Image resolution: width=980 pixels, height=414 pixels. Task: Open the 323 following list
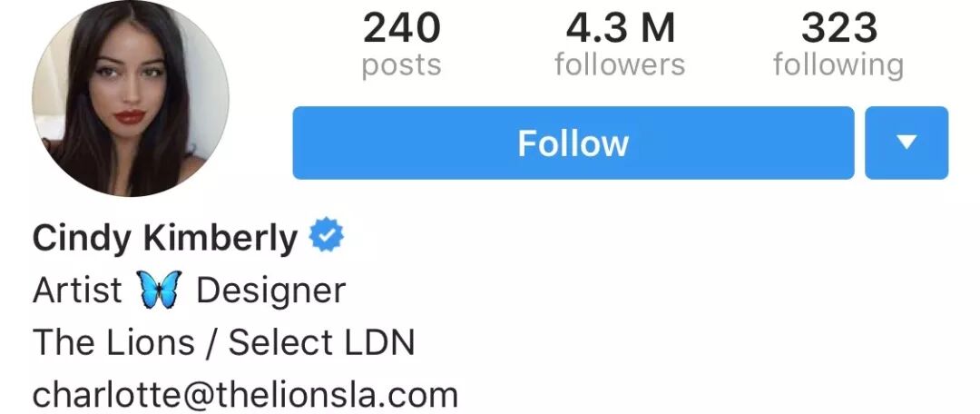(x=838, y=45)
